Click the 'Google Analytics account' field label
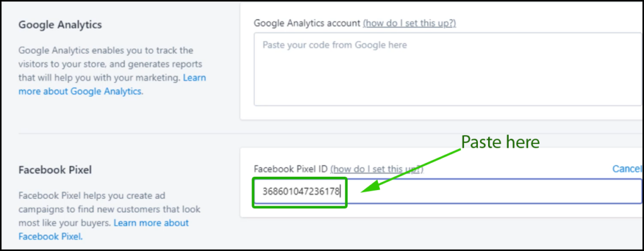644x251 pixels. [307, 23]
